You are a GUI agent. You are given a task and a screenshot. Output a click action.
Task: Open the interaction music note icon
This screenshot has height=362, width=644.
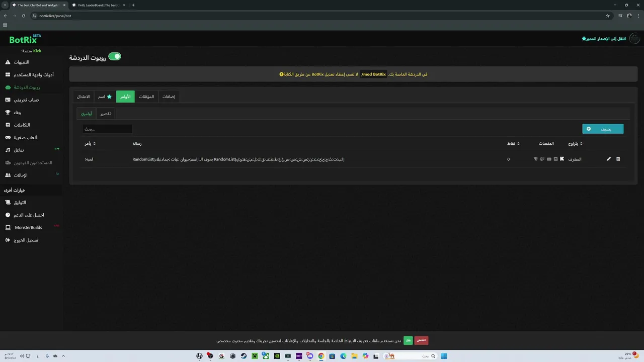coord(8,150)
